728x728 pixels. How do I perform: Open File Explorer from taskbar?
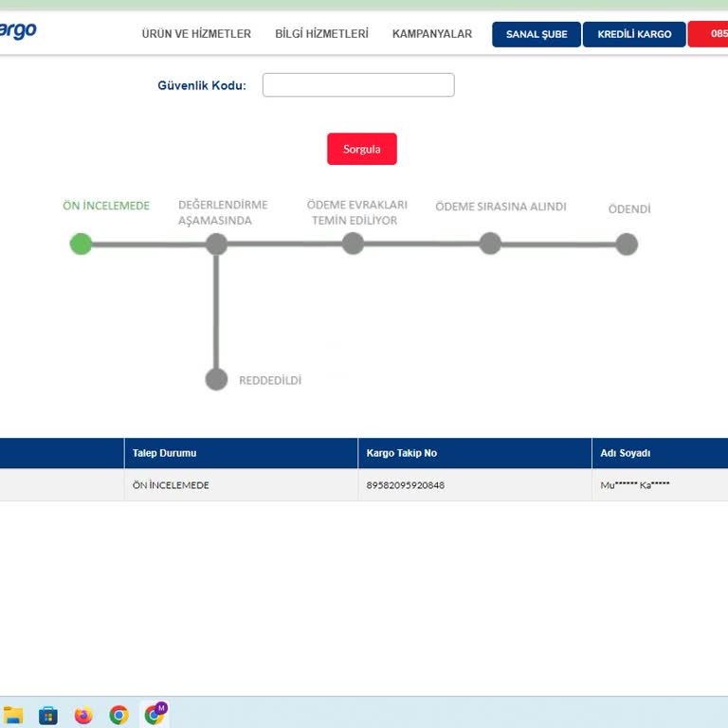13,715
